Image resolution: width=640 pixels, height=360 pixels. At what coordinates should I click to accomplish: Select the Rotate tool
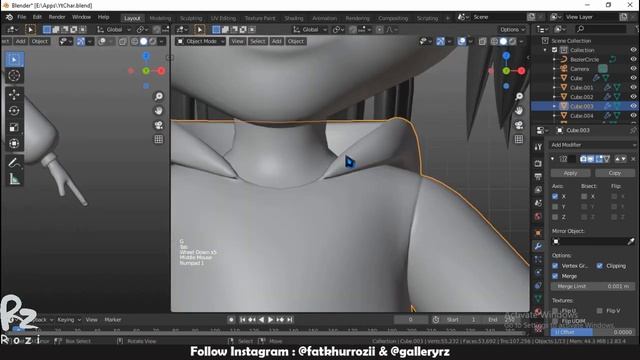pos(14,111)
